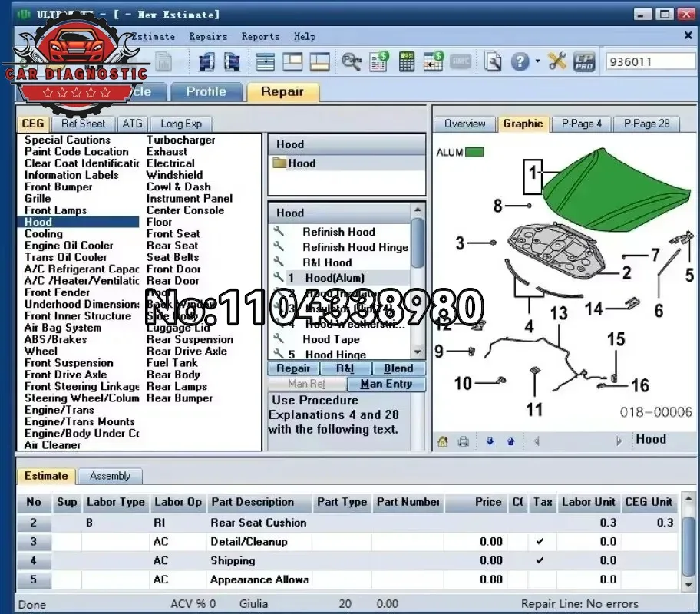The width and height of the screenshot is (700, 614).
Task: Click the hood parts list scroll-up arrow
Action: pyautogui.click(x=418, y=210)
